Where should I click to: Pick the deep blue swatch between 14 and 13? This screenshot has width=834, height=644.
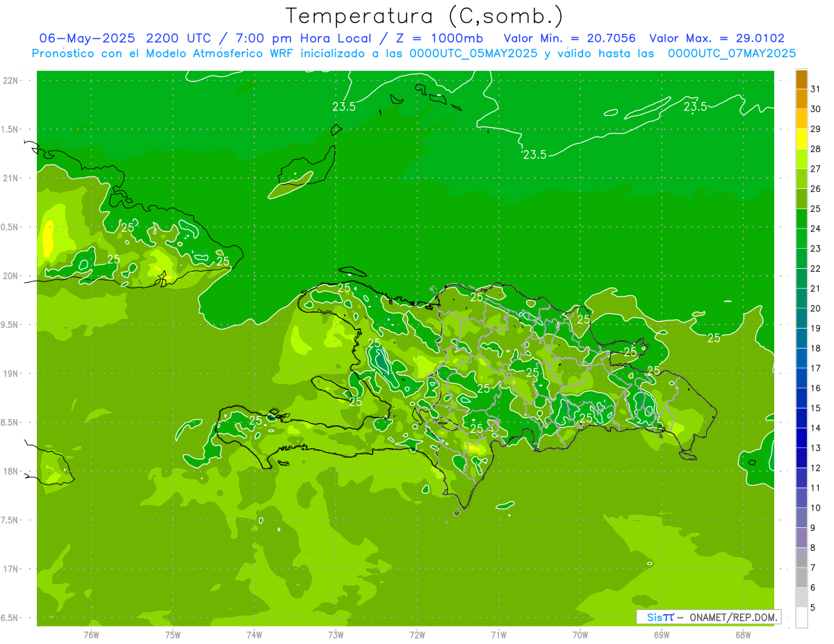pyautogui.click(x=801, y=438)
